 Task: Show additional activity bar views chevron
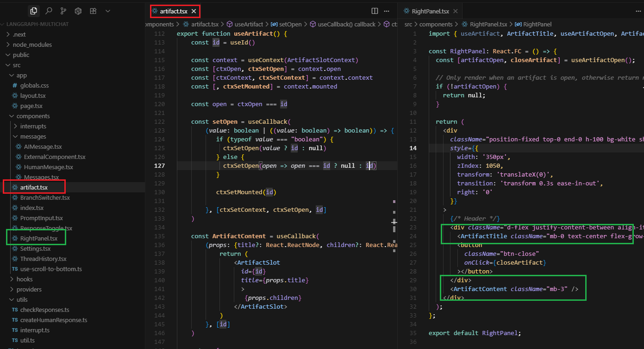tap(108, 11)
